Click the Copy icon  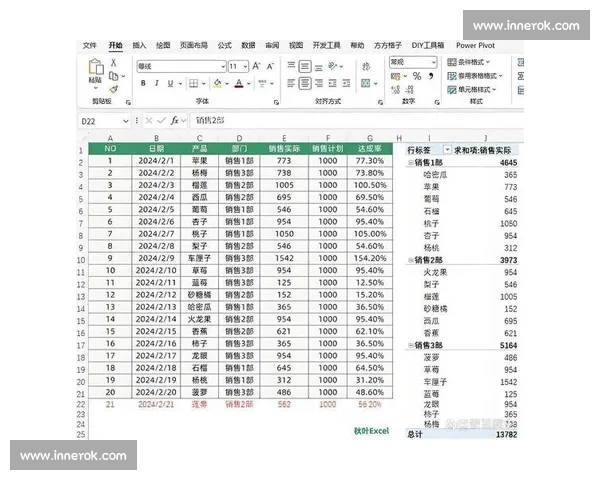click(114, 76)
